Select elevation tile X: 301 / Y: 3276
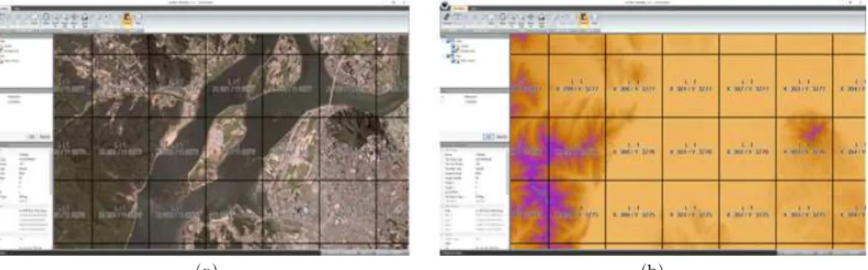The image size is (868, 270). click(x=690, y=149)
